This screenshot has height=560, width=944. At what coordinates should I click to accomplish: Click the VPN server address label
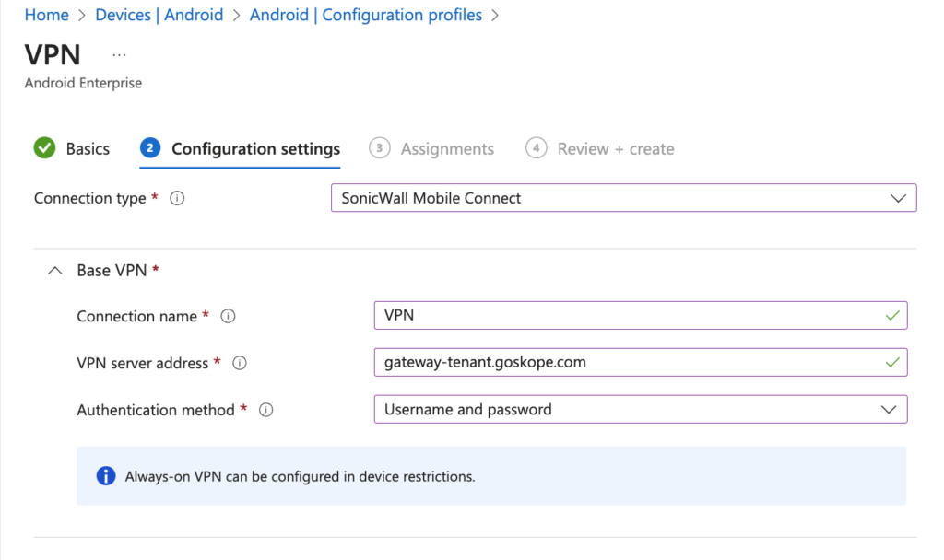pos(143,363)
